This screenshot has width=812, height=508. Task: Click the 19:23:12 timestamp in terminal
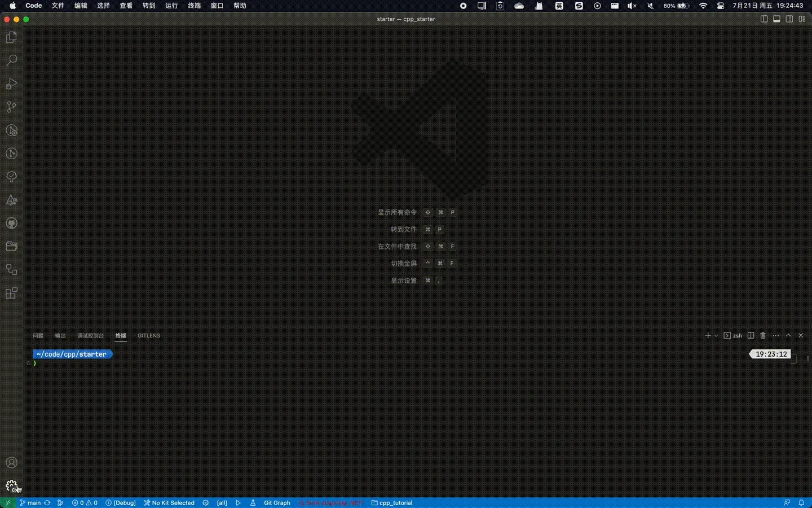[771, 354]
